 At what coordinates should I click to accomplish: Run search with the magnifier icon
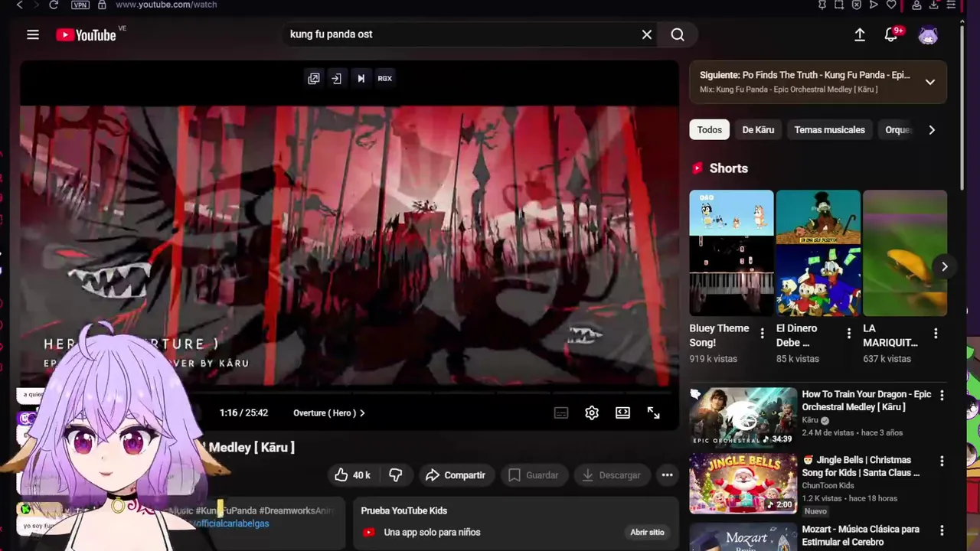(678, 34)
